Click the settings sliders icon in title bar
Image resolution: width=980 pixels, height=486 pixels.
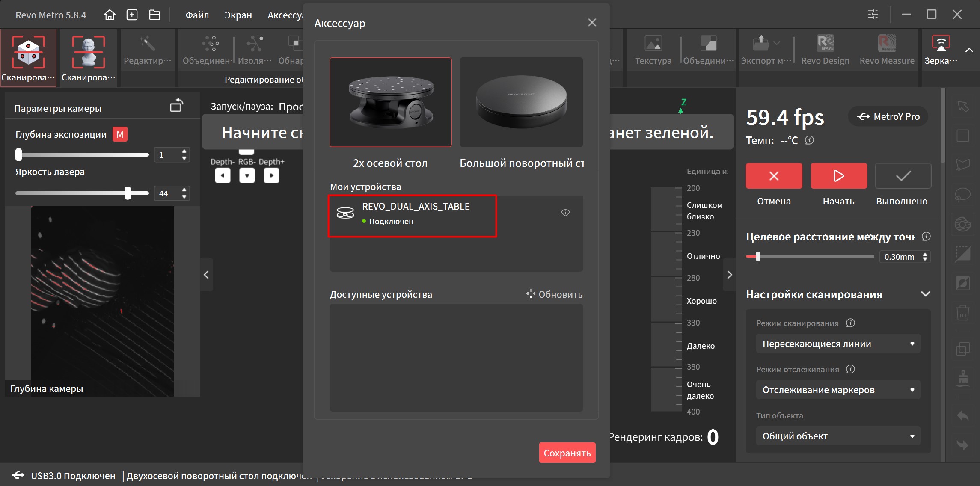pos(873,15)
